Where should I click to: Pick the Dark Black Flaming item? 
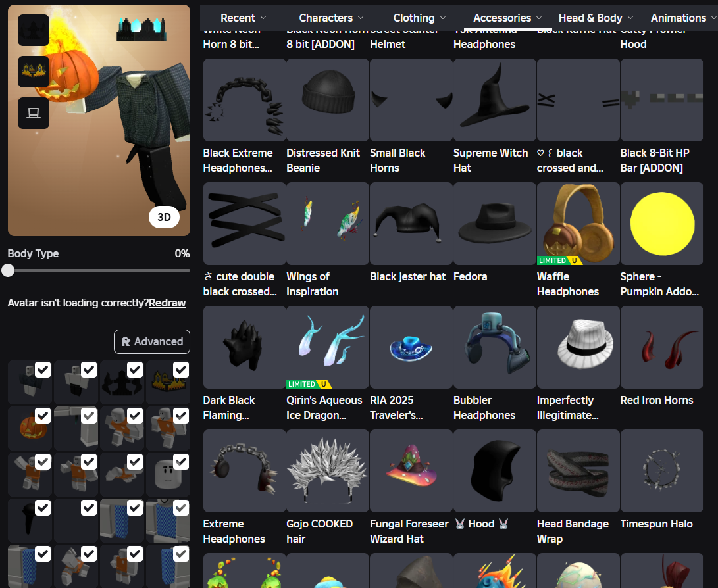245,347
